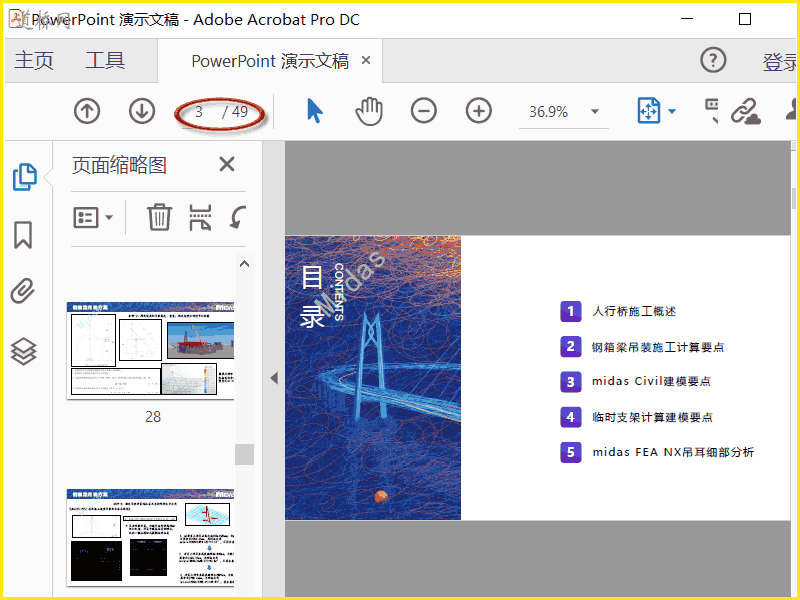Screen dimensions: 800x600
Task: Activate the selection arrow tool
Action: tap(315, 111)
